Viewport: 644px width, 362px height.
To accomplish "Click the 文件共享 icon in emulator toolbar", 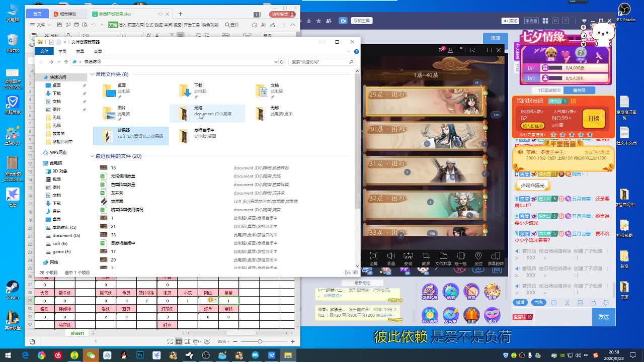I will 443,258.
